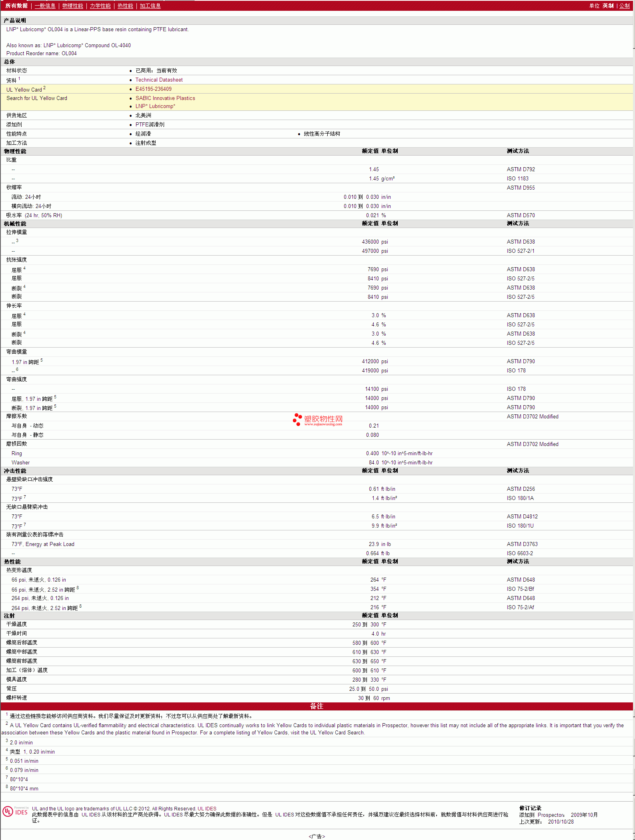Open UL Yellow Card E45195-236409
Image resolution: width=635 pixels, height=840 pixels.
pyautogui.click(x=153, y=89)
